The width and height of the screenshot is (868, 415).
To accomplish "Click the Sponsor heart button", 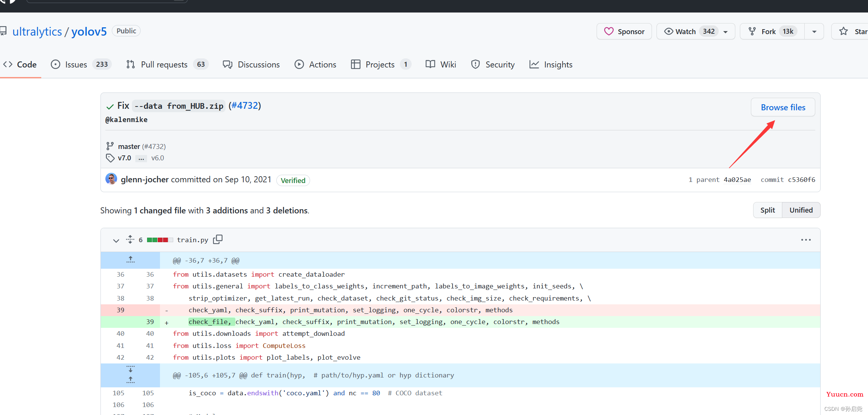I will tap(624, 31).
